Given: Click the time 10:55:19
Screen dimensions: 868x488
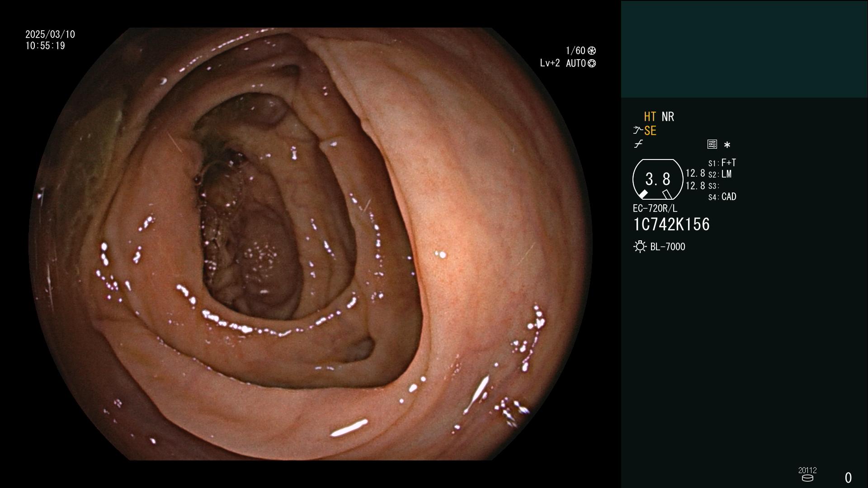Looking at the screenshot, I should [x=45, y=46].
